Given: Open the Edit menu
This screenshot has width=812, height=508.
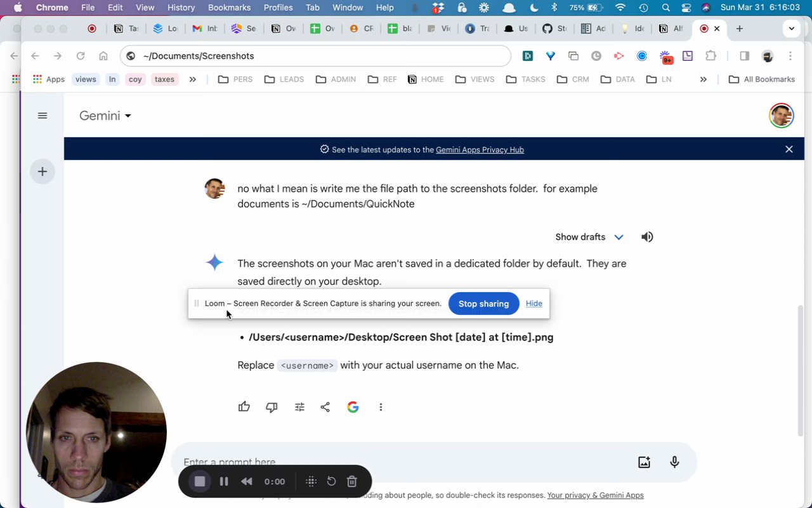Looking at the screenshot, I should 115,8.
